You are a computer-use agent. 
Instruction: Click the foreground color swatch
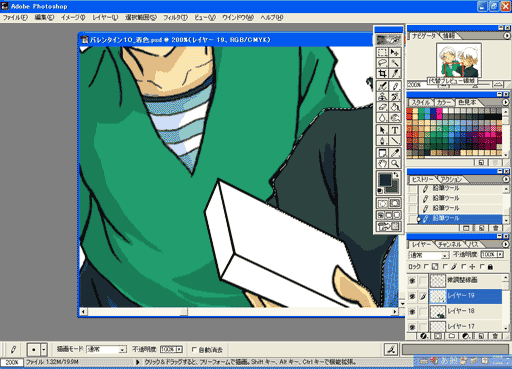pyautogui.click(x=385, y=180)
